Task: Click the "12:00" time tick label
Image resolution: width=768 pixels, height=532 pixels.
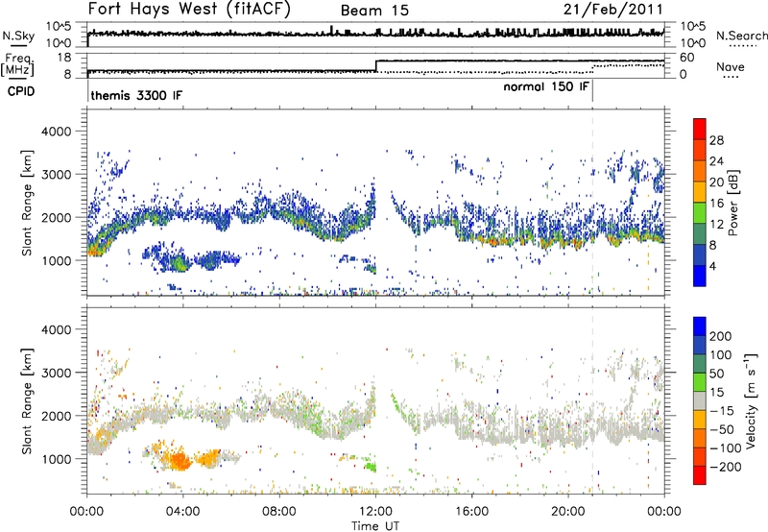Action: pyautogui.click(x=375, y=512)
